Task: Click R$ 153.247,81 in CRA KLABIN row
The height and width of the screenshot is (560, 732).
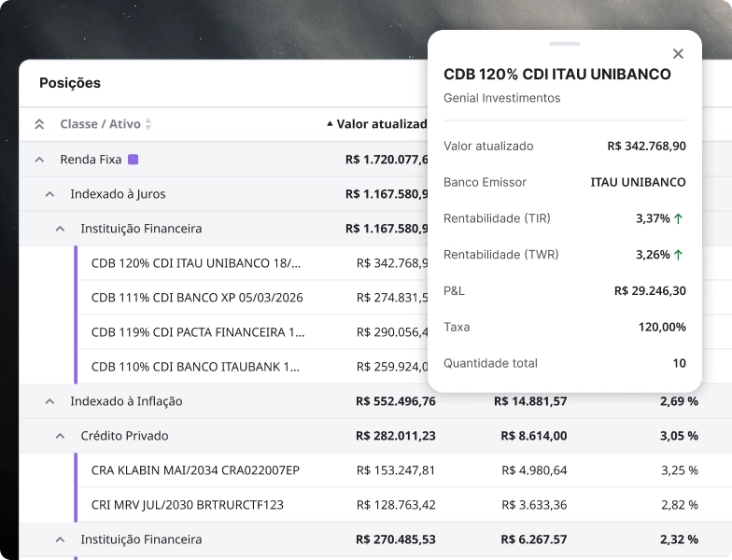Action: 396,470
